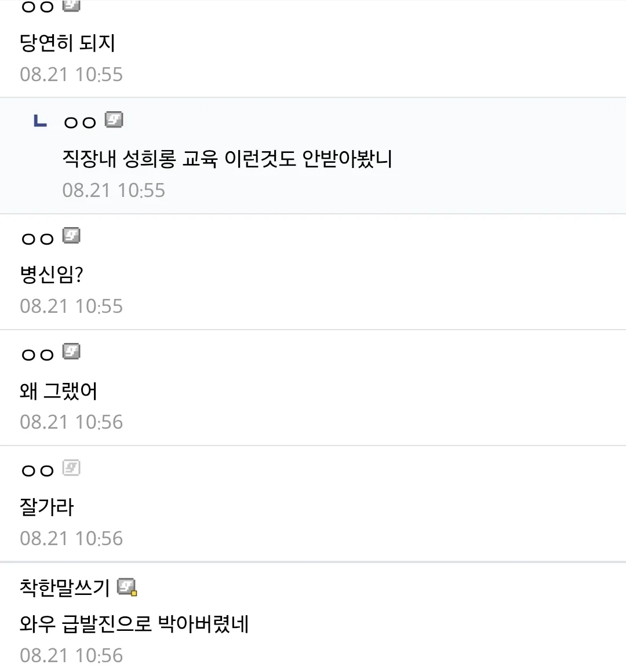Image resolution: width=626 pixels, height=672 pixels.
Task: Open profile of user 착한말쓰기
Action: click(65, 587)
